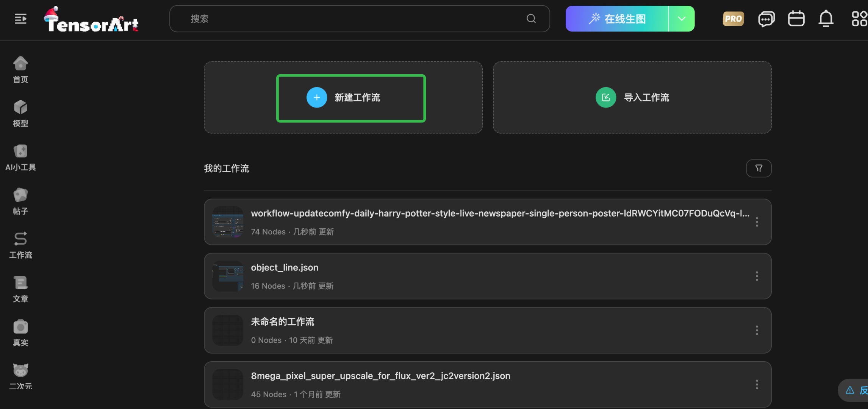Open the filter funnel for workflows
The height and width of the screenshot is (409, 868).
[759, 169]
